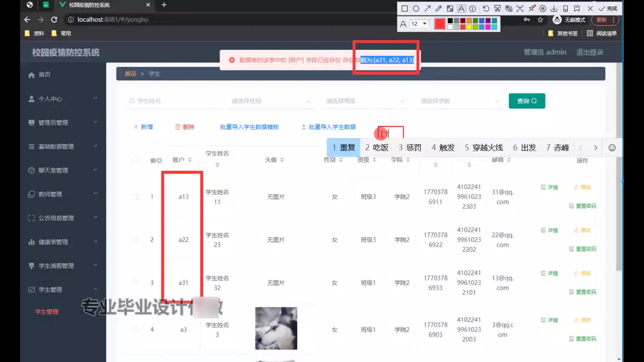Click the translate icon in screenshot toolbar
644x362 pixels.
(x=509, y=9)
